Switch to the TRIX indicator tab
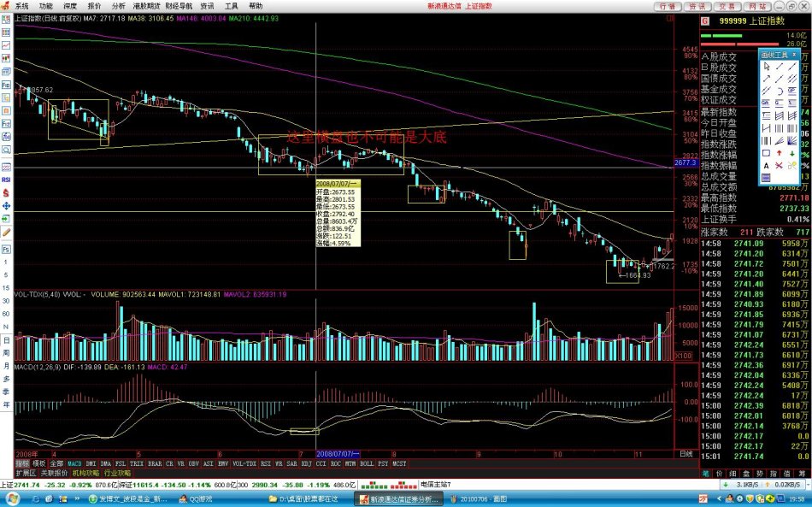The height and width of the screenshot is (507, 812). [137, 463]
